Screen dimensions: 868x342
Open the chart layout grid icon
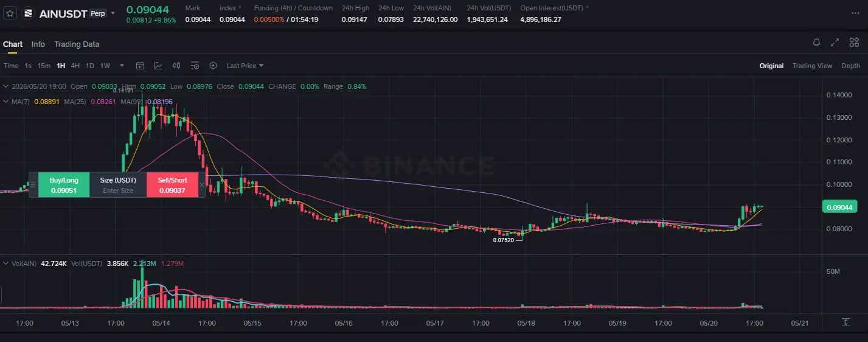(x=854, y=42)
